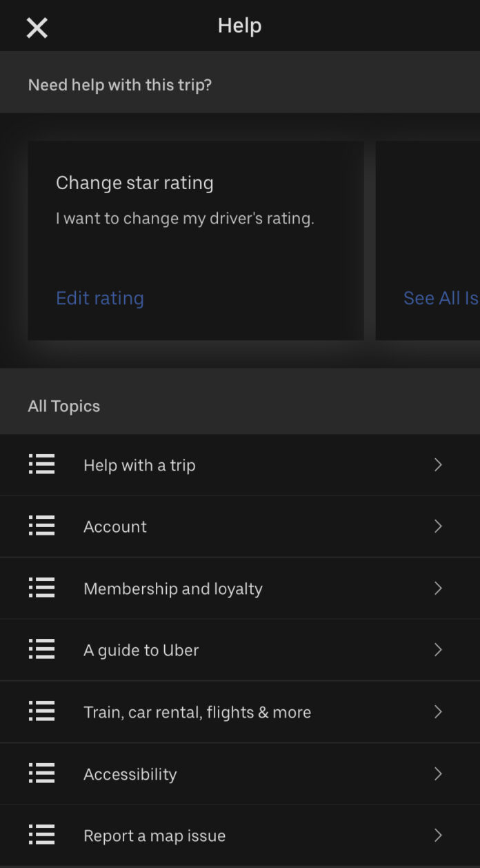Open Edit rating to change driver's rating

click(99, 297)
